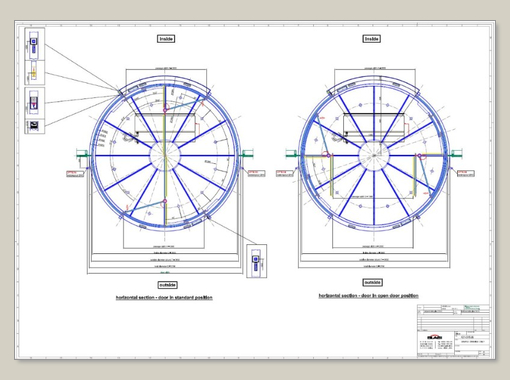The height and width of the screenshot is (380, 510).
Task: Click the red annotation label left of left door
Action: coord(75,173)
